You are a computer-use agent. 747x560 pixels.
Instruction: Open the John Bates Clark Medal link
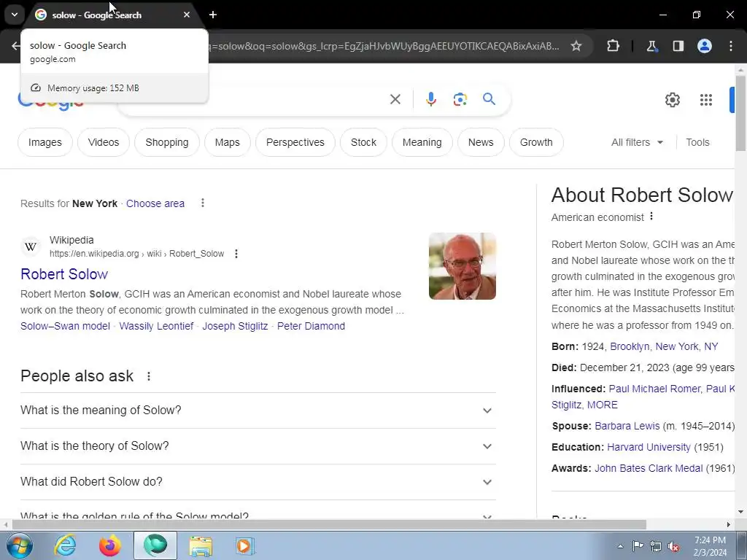click(x=649, y=469)
